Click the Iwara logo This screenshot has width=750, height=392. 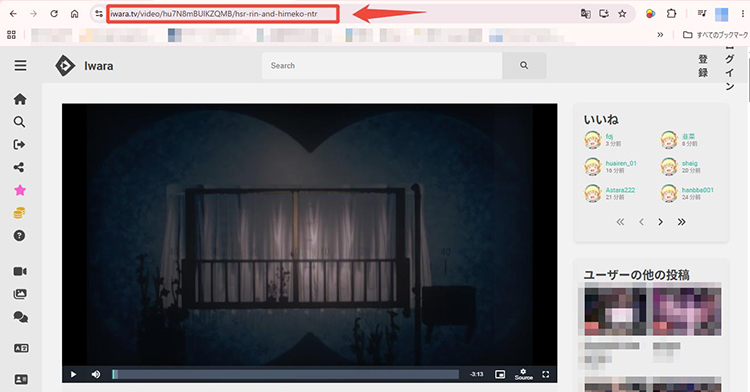(x=84, y=65)
